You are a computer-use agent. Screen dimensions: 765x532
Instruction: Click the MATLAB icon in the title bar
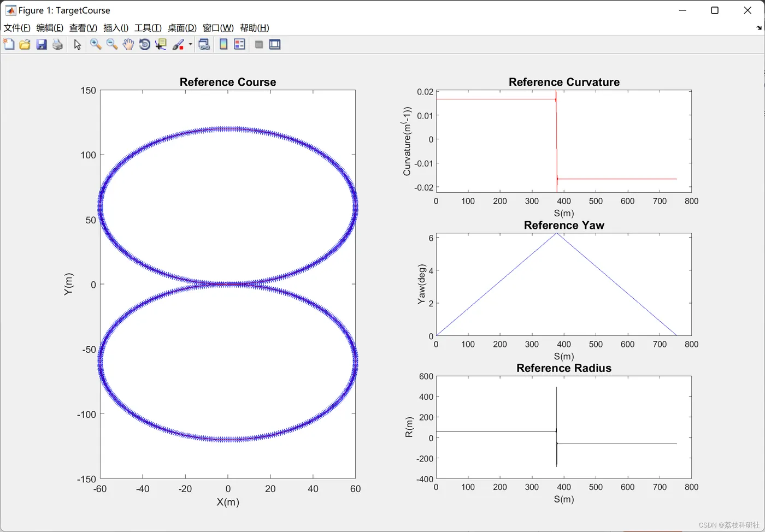click(10, 10)
